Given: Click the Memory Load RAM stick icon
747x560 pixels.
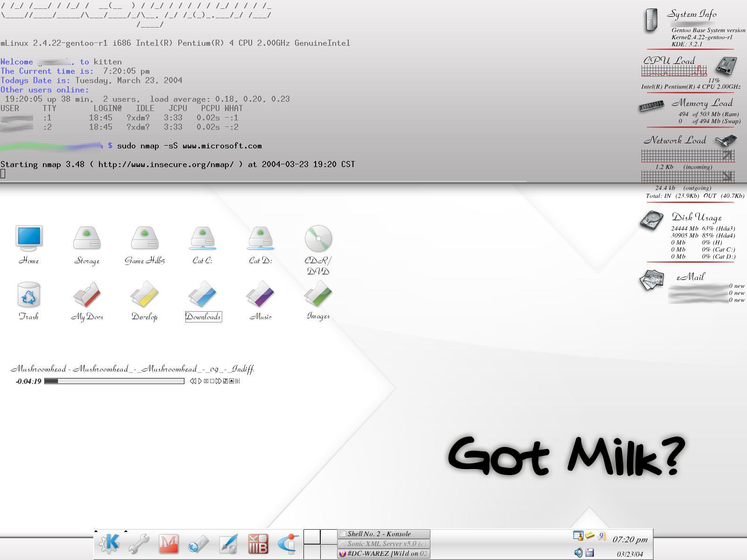Looking at the screenshot, I should (651, 106).
